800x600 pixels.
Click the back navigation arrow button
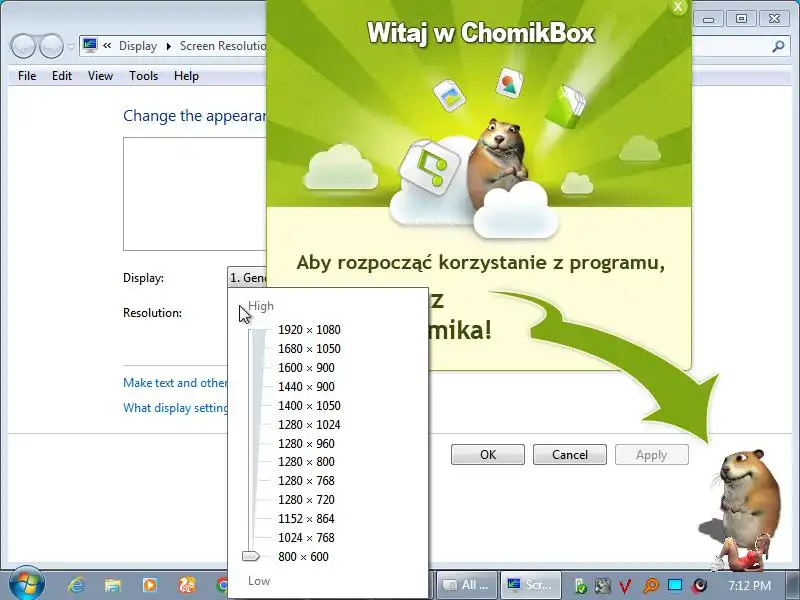pyautogui.click(x=22, y=46)
